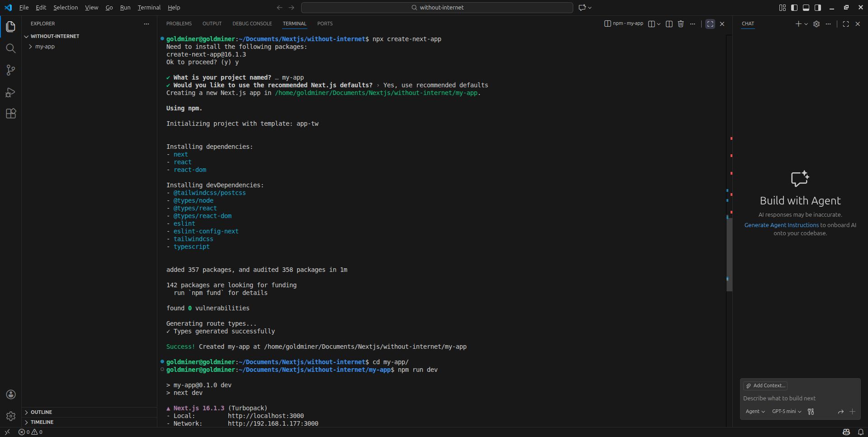
Task: Open Copilot status icon in status bar
Action: pos(846,432)
